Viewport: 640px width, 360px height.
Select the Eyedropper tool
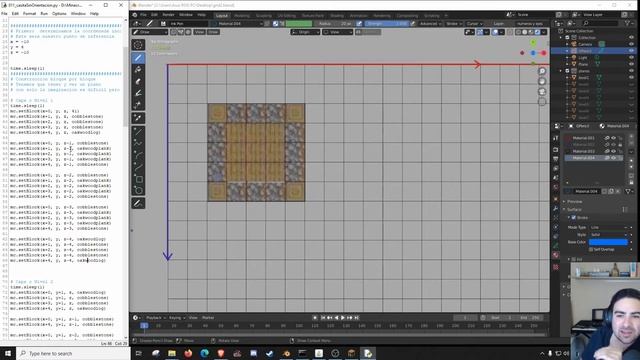click(138, 118)
